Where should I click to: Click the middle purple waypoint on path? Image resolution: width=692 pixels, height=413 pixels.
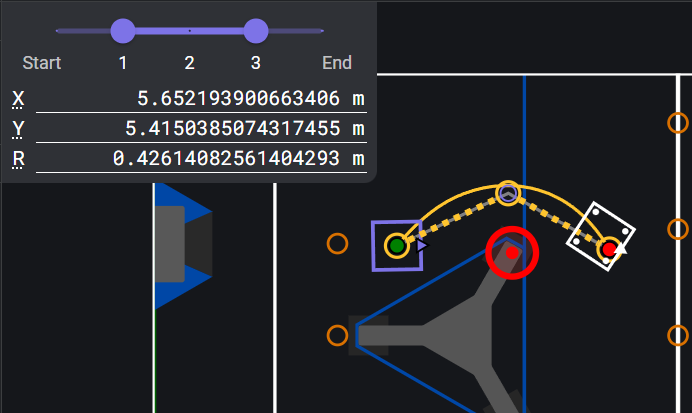(x=508, y=193)
